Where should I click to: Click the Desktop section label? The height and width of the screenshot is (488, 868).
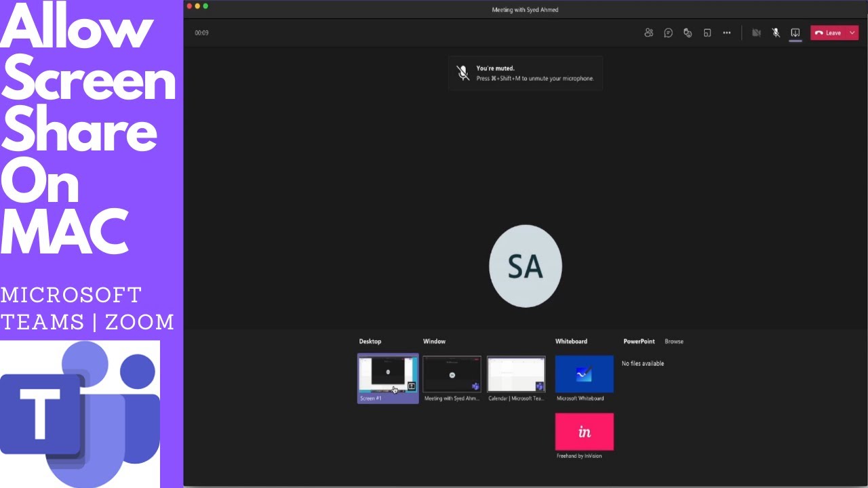click(370, 342)
